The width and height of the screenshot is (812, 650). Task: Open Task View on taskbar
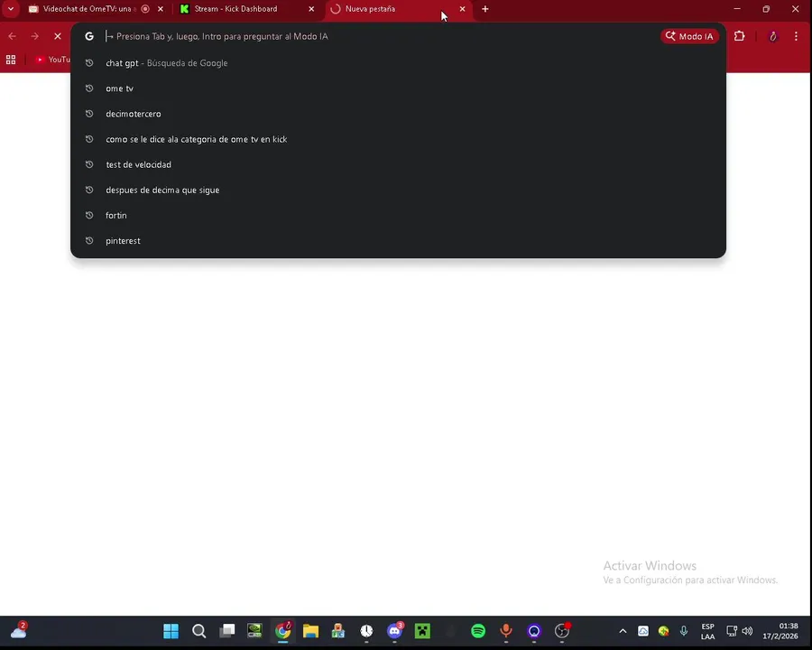(226, 631)
